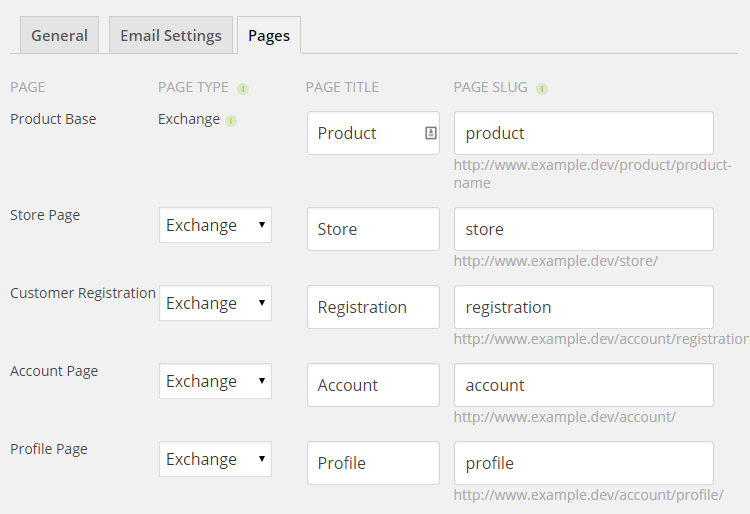
Task: Click the Product Base row label
Action: (x=53, y=119)
